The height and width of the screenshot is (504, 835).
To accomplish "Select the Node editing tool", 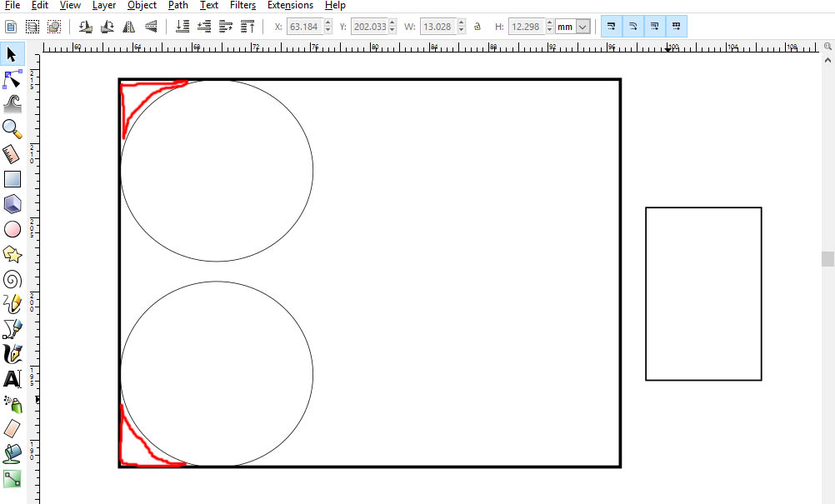I will click(x=12, y=79).
